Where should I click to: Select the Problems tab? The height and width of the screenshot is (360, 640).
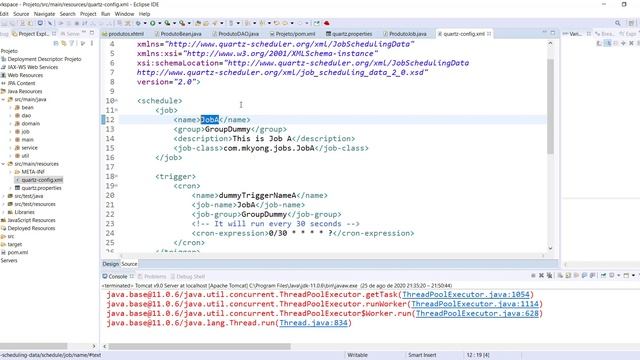point(152,276)
